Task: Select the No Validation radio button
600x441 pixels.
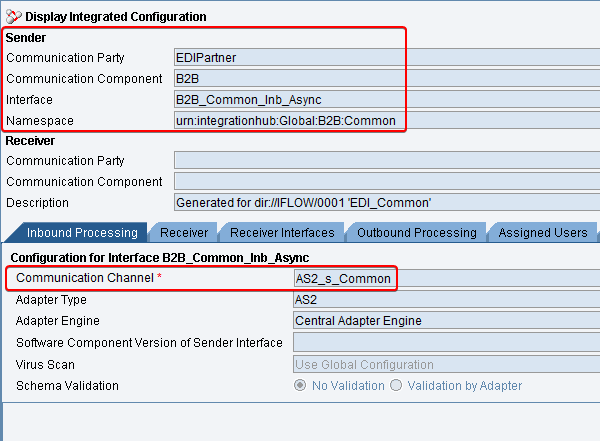Action: pyautogui.click(x=300, y=385)
